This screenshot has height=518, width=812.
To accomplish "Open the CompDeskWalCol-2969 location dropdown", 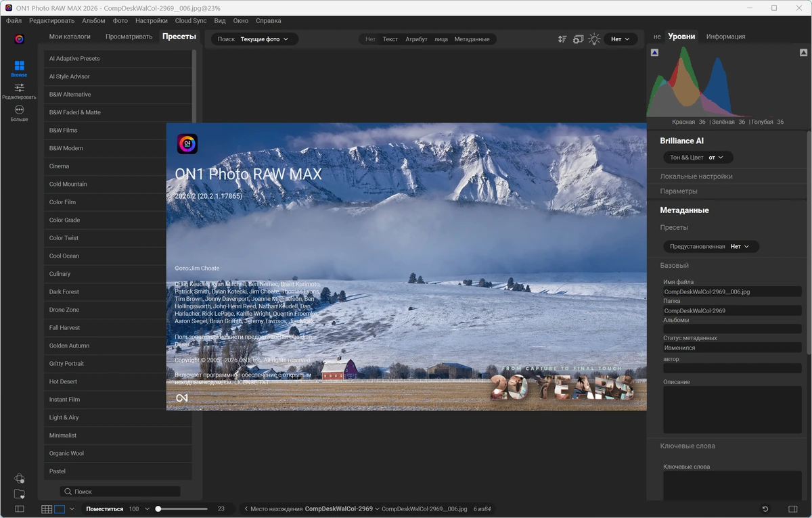I will (342, 509).
